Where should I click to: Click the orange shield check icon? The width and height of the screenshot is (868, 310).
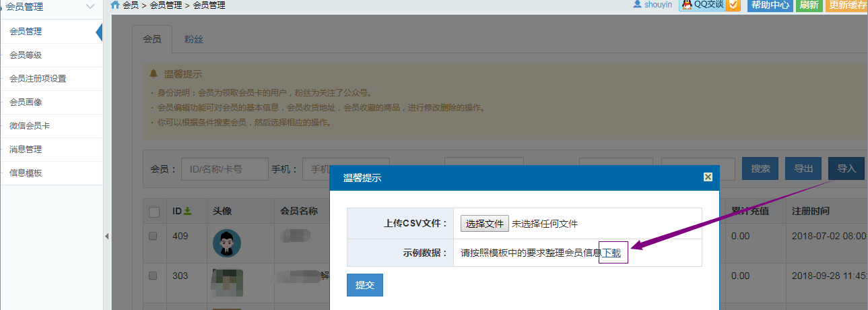click(733, 5)
